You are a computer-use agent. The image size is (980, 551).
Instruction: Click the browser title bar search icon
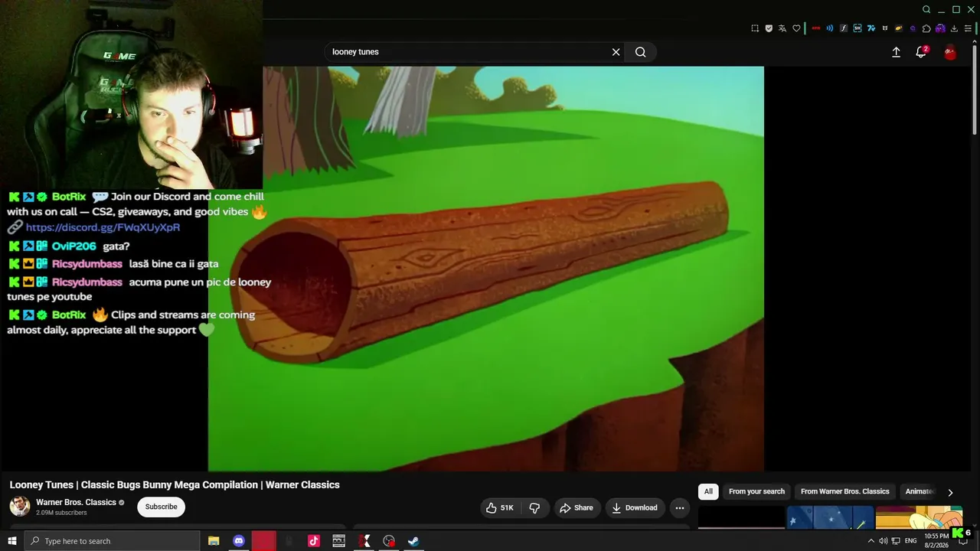point(926,9)
